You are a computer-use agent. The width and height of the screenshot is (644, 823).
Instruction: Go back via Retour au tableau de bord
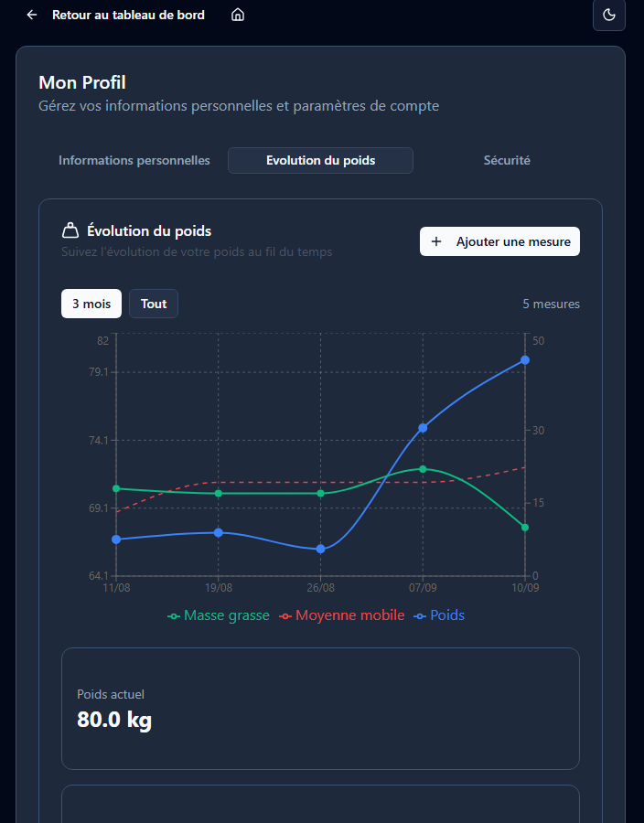click(128, 15)
